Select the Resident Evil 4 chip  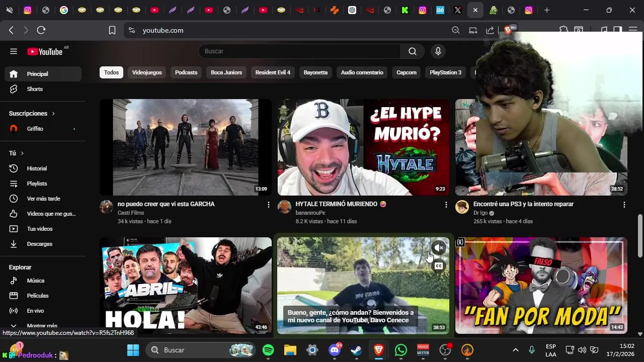coord(273,72)
